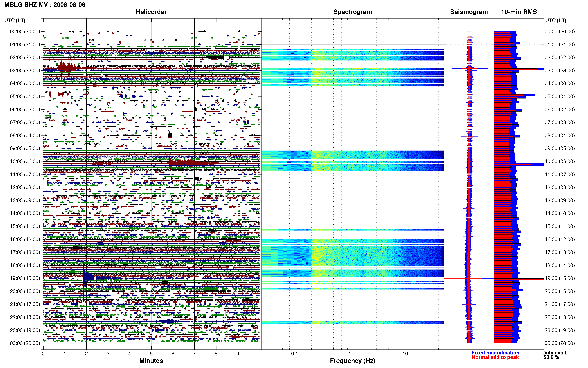Click '23:00 (19:00)' on the right time axis
The height and width of the screenshot is (368, 588).
pyautogui.click(x=560, y=330)
